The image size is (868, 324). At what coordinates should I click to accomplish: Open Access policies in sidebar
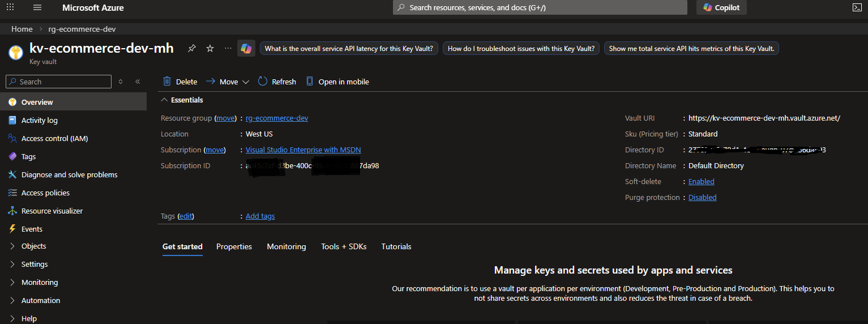click(x=45, y=193)
